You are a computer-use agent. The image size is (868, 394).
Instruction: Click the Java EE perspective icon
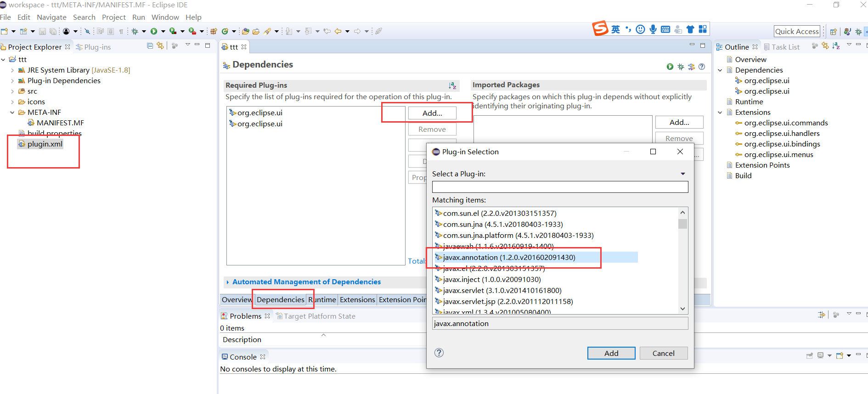tap(847, 32)
